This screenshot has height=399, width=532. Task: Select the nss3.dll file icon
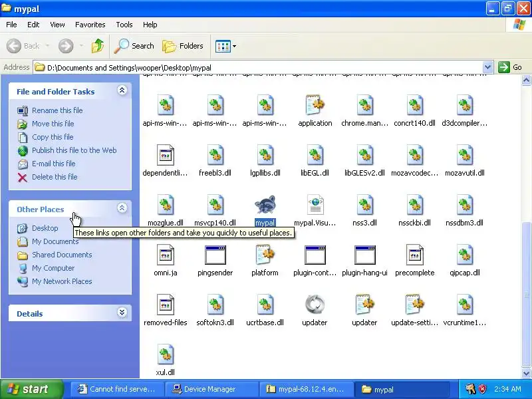(364, 205)
